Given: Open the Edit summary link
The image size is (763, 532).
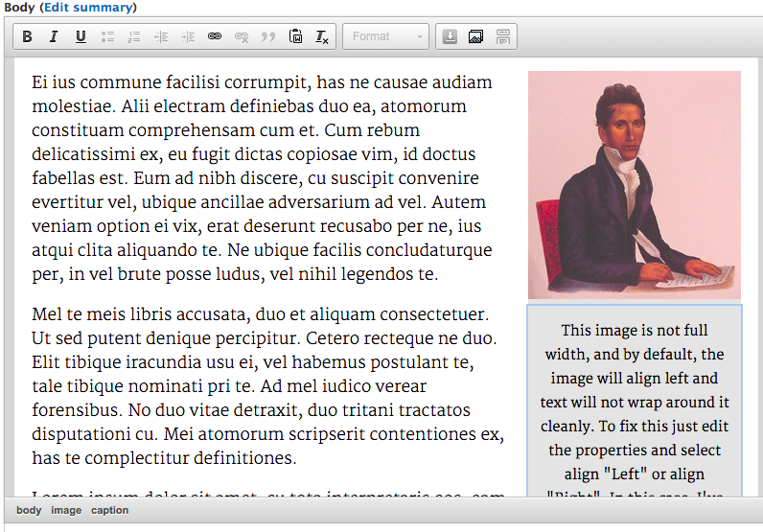Looking at the screenshot, I should click(x=88, y=8).
